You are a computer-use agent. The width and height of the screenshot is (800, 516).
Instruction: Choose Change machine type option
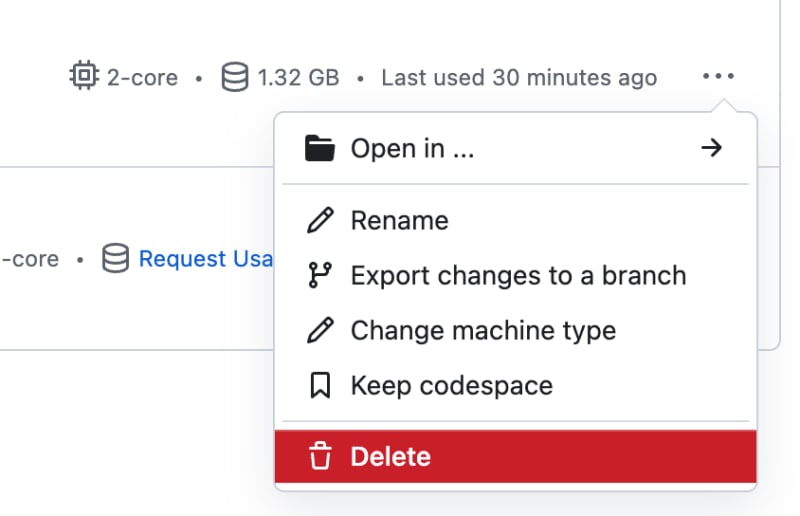coord(515,330)
